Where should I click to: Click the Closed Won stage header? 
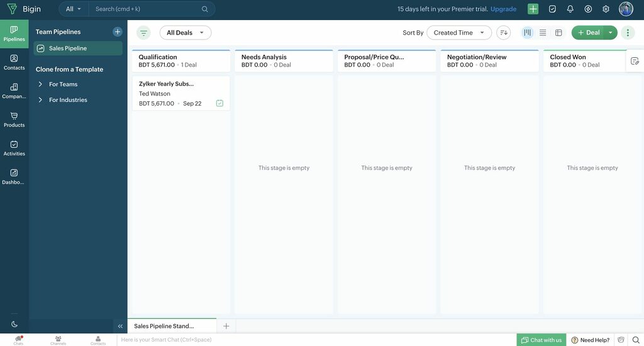pos(585,60)
